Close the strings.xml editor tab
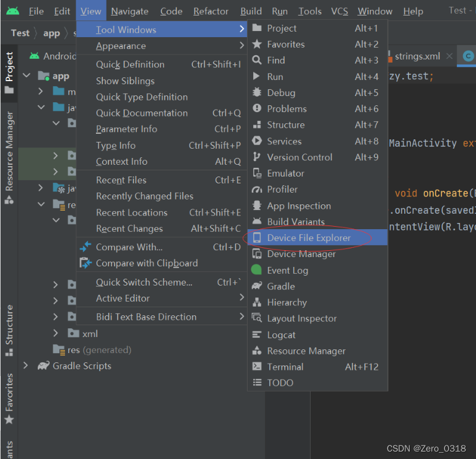Image resolution: width=476 pixels, height=459 pixels. tap(449, 56)
